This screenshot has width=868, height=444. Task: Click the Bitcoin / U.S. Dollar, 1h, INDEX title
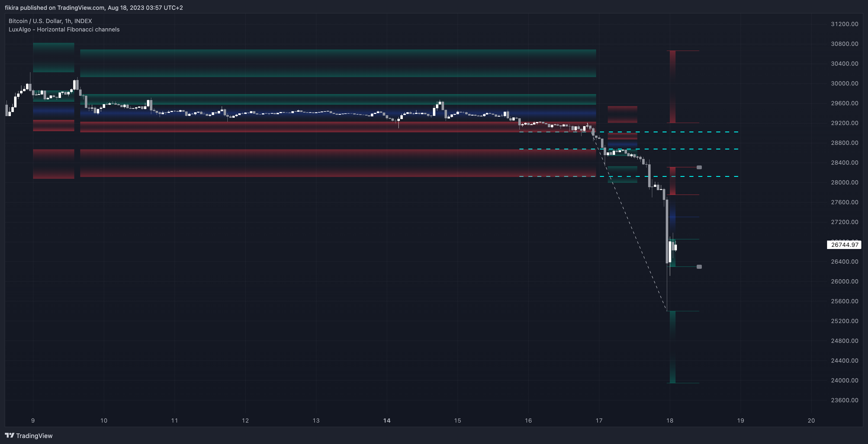pos(50,21)
